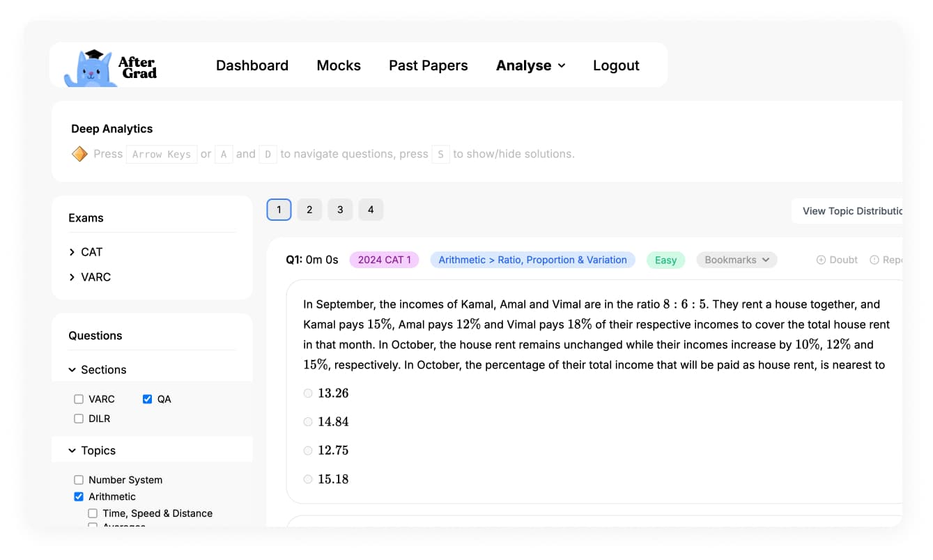Select answer option 13.26
933x560 pixels.
click(x=308, y=394)
